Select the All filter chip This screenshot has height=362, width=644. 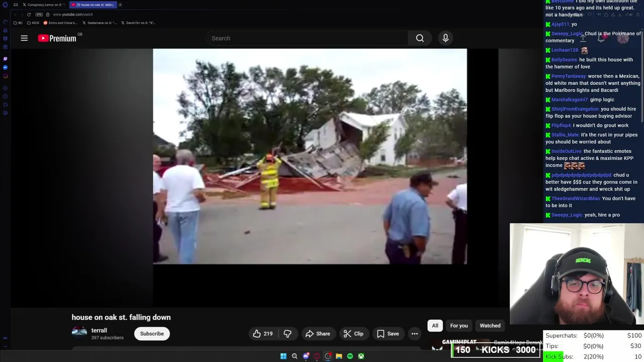click(x=435, y=326)
